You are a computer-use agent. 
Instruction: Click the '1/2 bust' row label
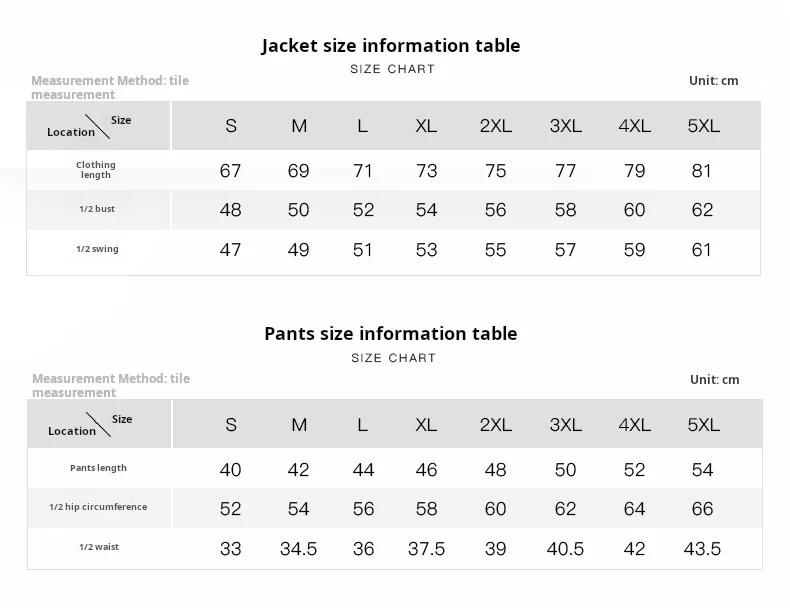point(97,209)
